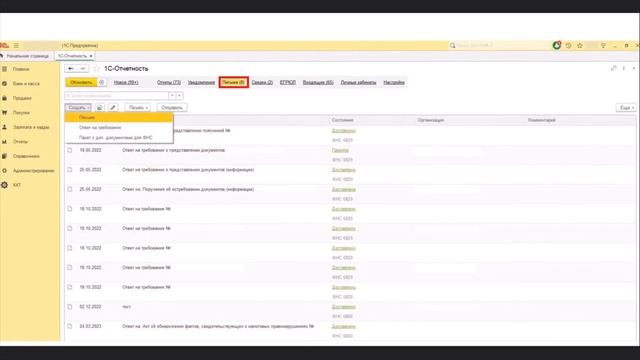
Task: Sort by the Состояние column header
Action: pyautogui.click(x=342, y=120)
